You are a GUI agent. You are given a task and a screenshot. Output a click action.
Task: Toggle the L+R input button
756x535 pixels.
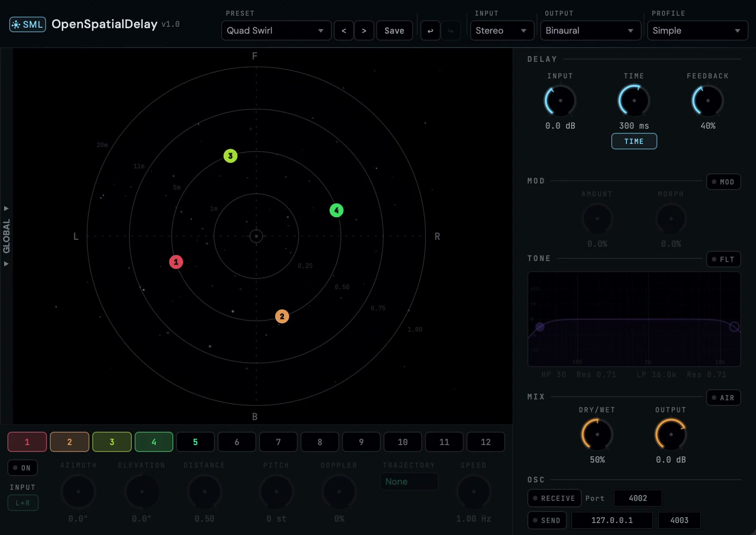tap(23, 503)
